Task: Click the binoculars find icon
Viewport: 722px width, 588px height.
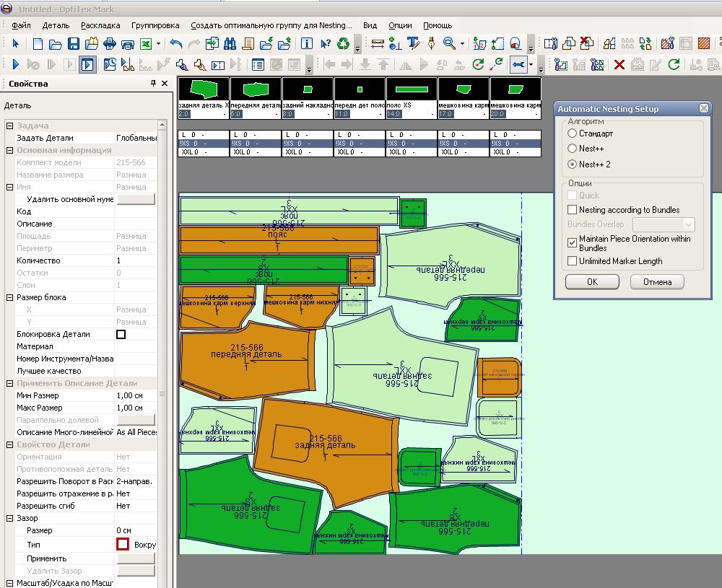Action: 230,44
